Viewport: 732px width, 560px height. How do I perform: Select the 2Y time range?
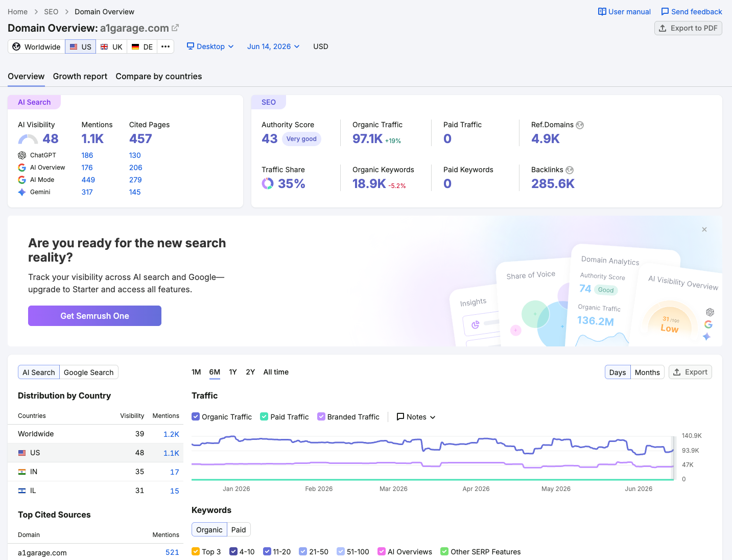[250, 372]
